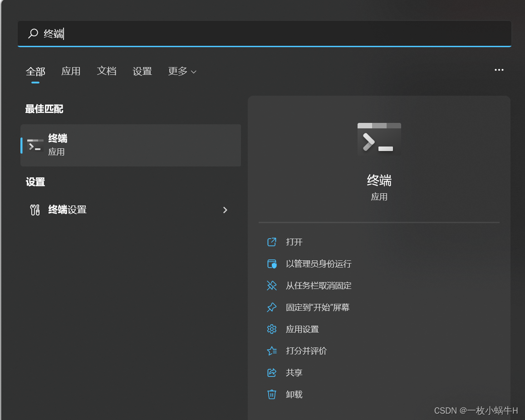The height and width of the screenshot is (420, 525).
Task: Click the small terminal icon in best match
Action: click(35, 146)
